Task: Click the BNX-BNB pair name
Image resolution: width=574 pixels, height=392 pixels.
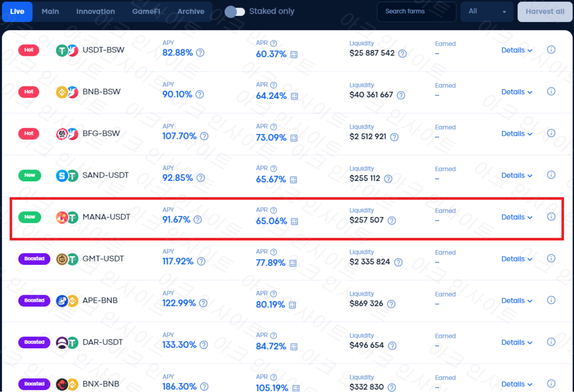Action: (x=101, y=384)
